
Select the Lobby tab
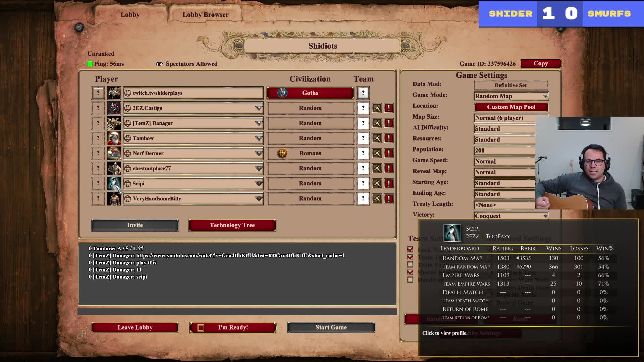pyautogui.click(x=130, y=15)
